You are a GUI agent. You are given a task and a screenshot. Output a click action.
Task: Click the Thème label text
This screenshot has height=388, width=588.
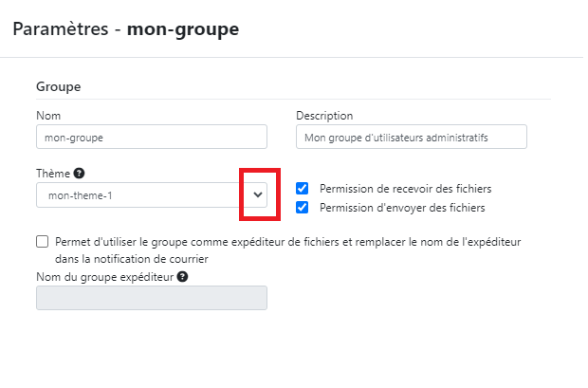click(53, 174)
